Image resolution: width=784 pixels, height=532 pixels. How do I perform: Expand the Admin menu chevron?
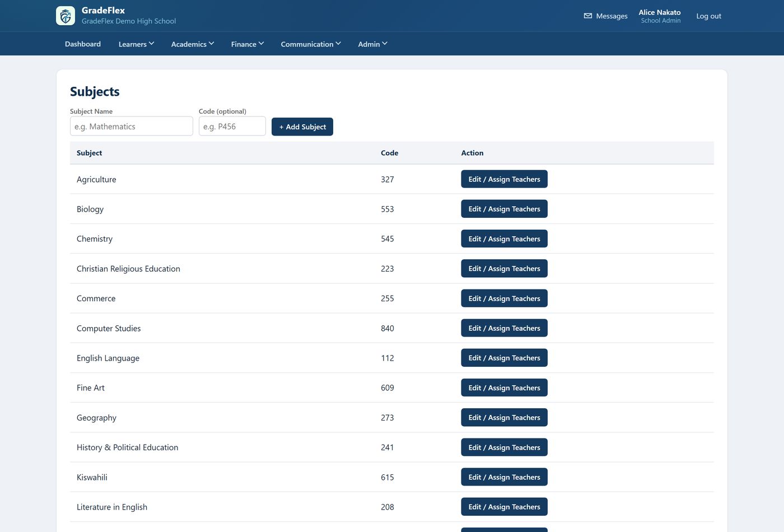385,44
